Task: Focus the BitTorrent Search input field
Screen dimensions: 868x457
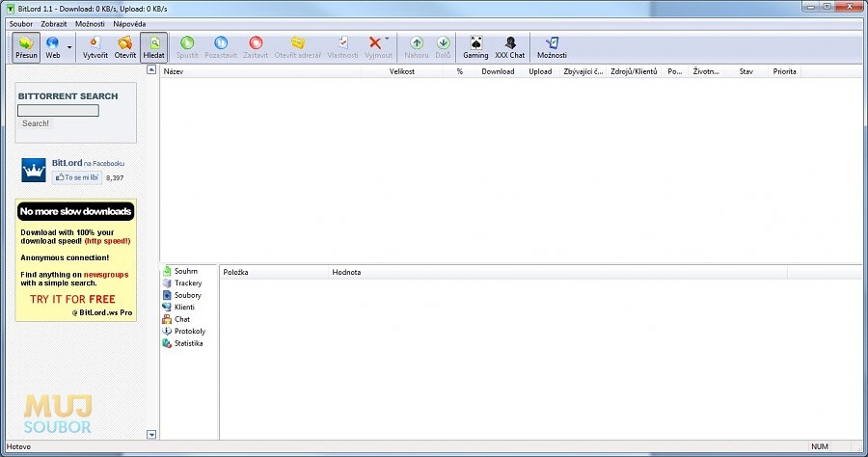Action: click(58, 111)
